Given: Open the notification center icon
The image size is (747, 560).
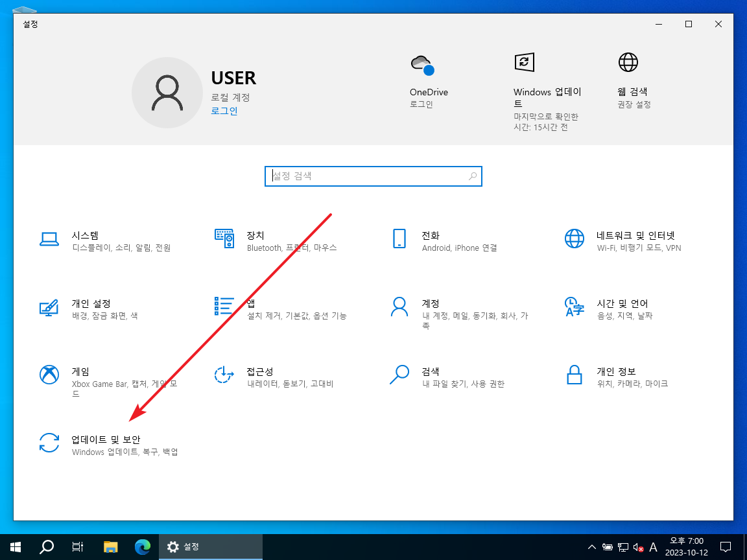Looking at the screenshot, I should [x=726, y=546].
